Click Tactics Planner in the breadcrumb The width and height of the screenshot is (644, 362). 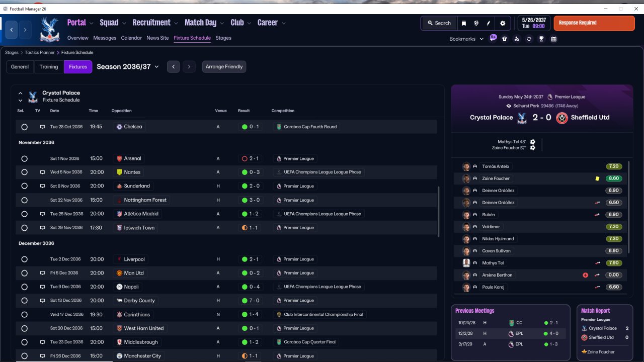(40, 52)
